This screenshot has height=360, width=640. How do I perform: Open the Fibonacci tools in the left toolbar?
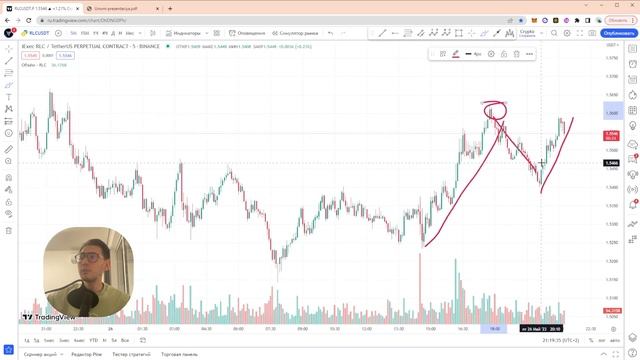pyautogui.click(x=9, y=73)
